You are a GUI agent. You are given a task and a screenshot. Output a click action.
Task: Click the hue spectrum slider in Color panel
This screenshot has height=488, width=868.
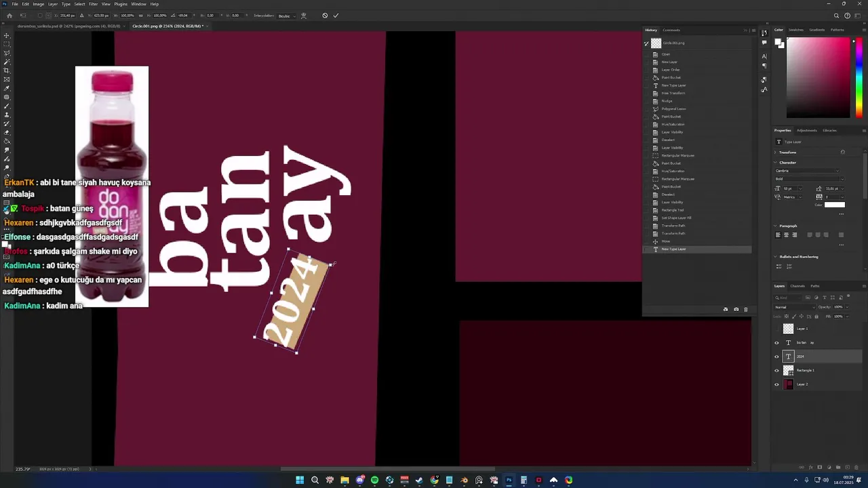pyautogui.click(x=859, y=78)
